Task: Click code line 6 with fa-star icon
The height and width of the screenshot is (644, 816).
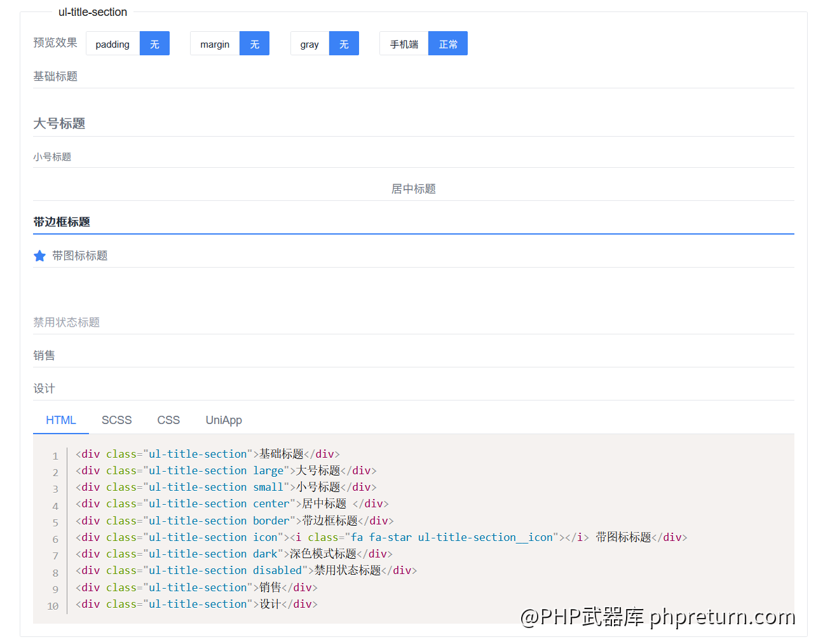Action: click(x=381, y=538)
